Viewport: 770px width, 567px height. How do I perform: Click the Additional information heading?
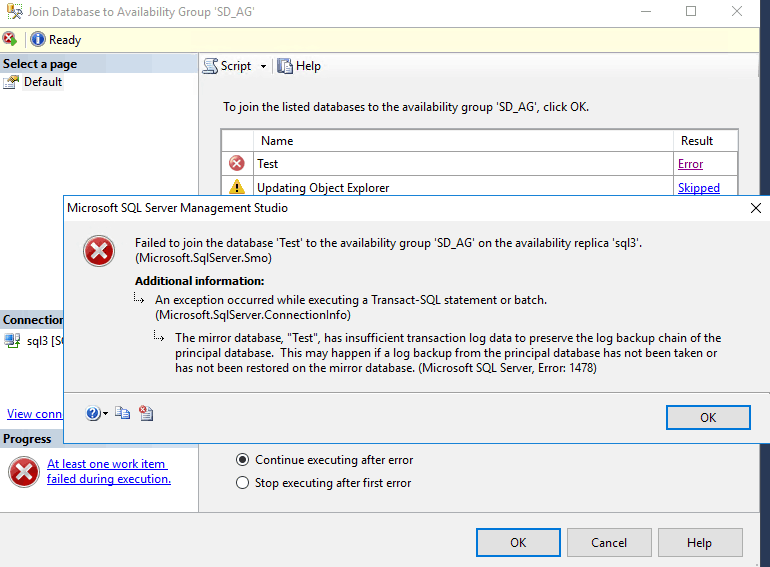[x=199, y=281]
